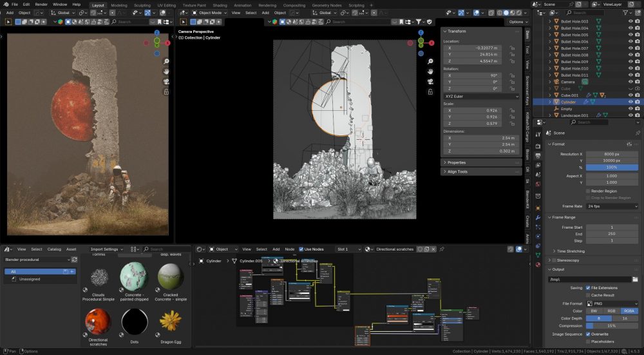Image resolution: width=644 pixels, height=355 pixels.
Task: Click lock icon beside Location X field
Action: tap(512, 48)
